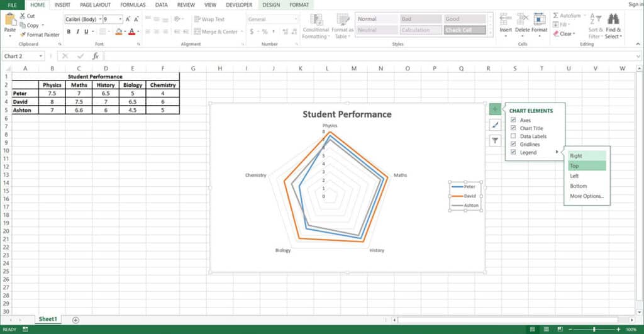Screen dimensions: 644x334
Task: Apply Bold formatting
Action: pos(69,31)
